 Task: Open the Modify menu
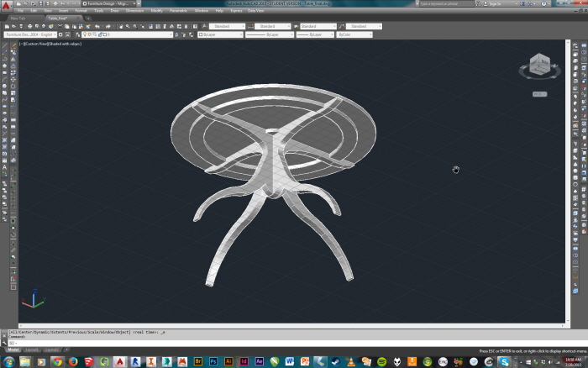click(157, 11)
